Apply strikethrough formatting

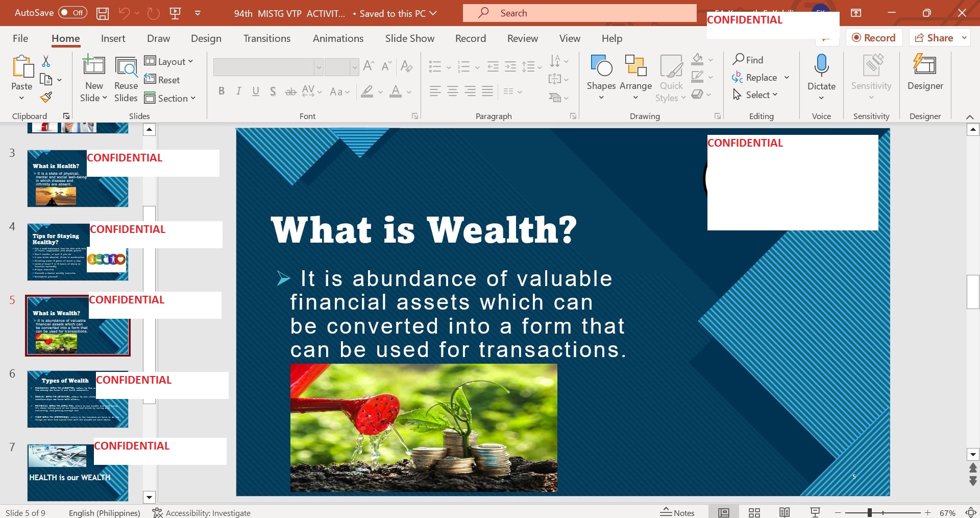(x=290, y=91)
